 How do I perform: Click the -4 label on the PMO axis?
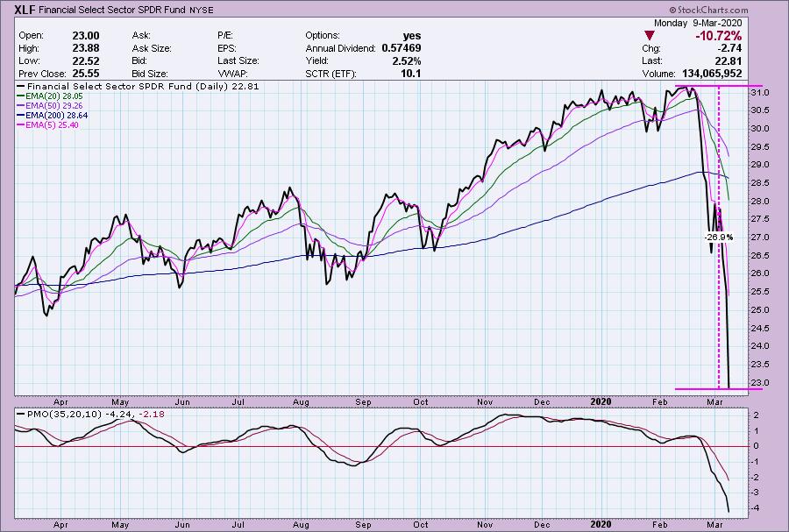[x=756, y=508]
